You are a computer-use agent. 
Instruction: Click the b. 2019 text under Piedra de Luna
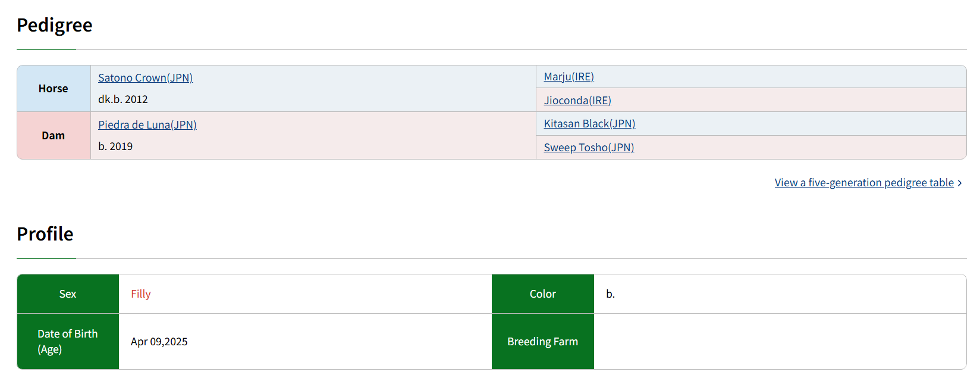(x=115, y=146)
